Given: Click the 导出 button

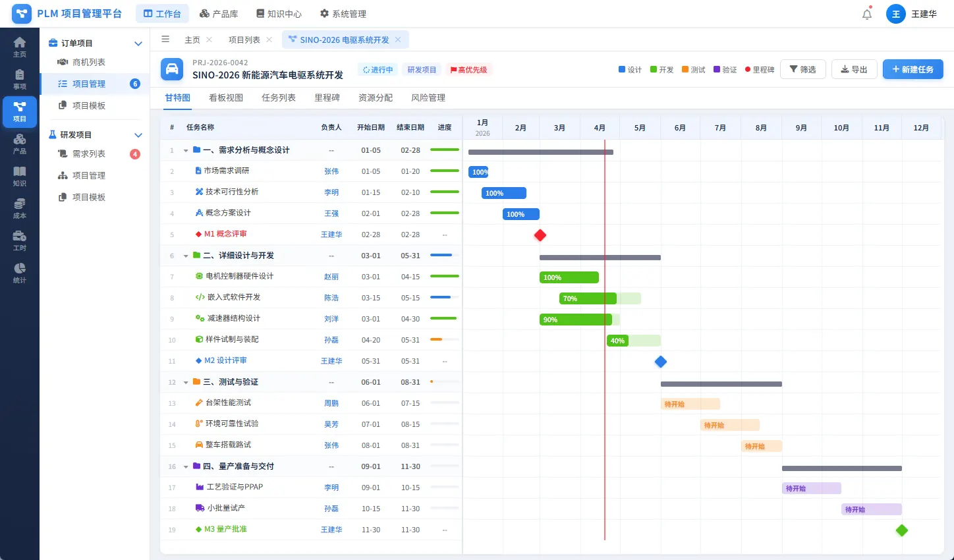Looking at the screenshot, I should [854, 69].
